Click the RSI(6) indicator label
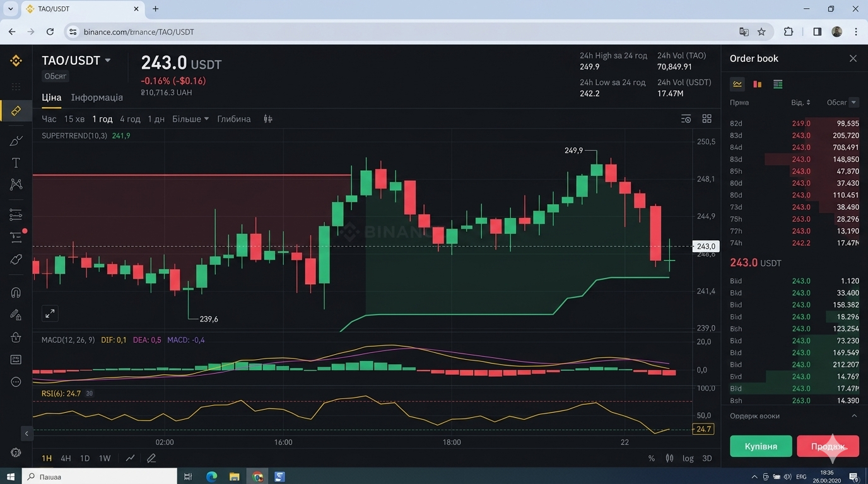868x484 pixels. 61,393
